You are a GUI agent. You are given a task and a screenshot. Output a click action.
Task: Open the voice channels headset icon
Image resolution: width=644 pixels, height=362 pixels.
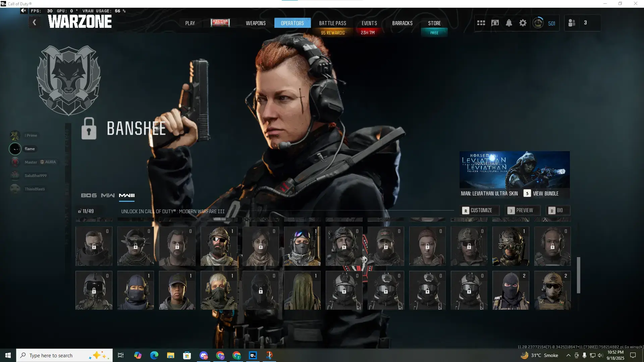pos(495,23)
